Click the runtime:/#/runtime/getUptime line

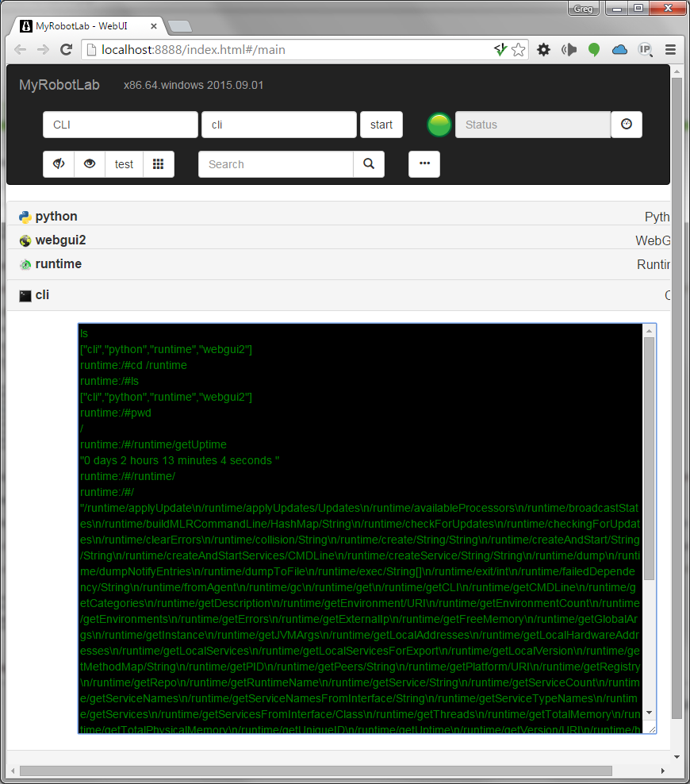[153, 444]
